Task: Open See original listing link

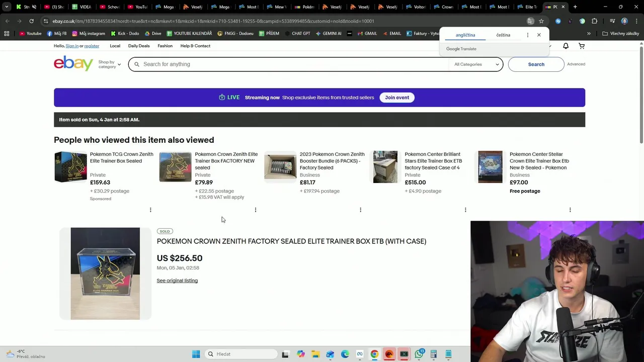Action: (x=177, y=281)
